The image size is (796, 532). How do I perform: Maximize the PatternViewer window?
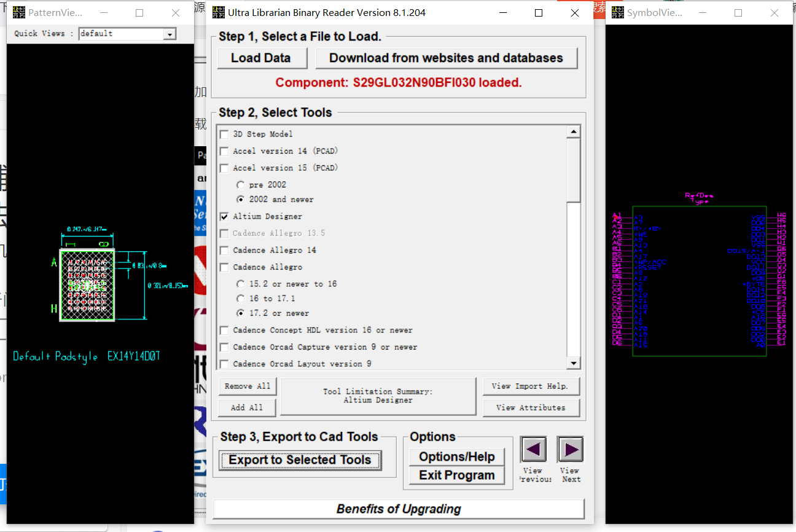[x=139, y=13]
